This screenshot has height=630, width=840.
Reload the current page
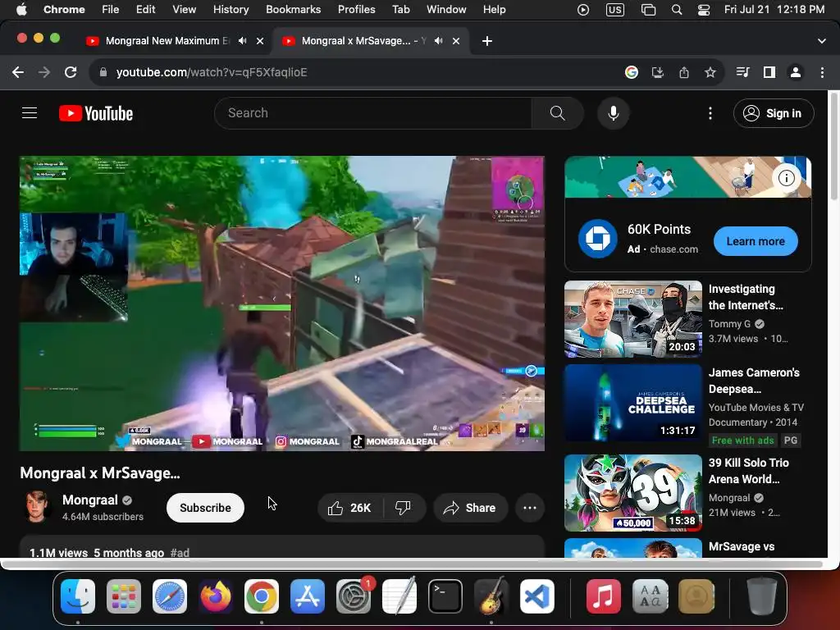click(x=71, y=72)
